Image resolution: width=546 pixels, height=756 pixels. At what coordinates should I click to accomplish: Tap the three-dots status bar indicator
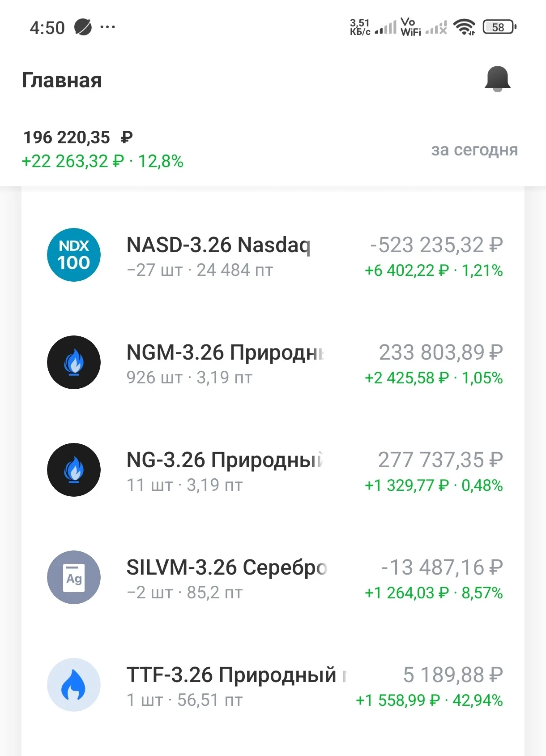[x=107, y=27]
